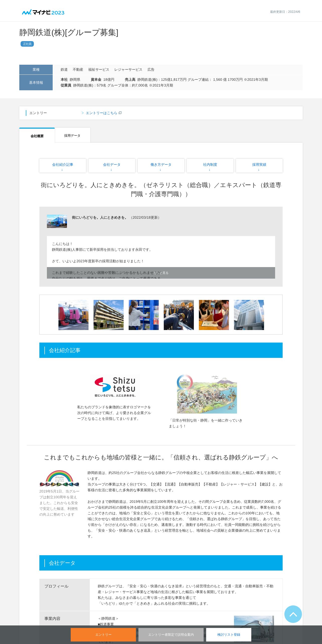Image resolution: width=322 pixels, height=644 pixels.
Task: Click the external link icon beside エントリーはこちら
Action: [120, 113]
